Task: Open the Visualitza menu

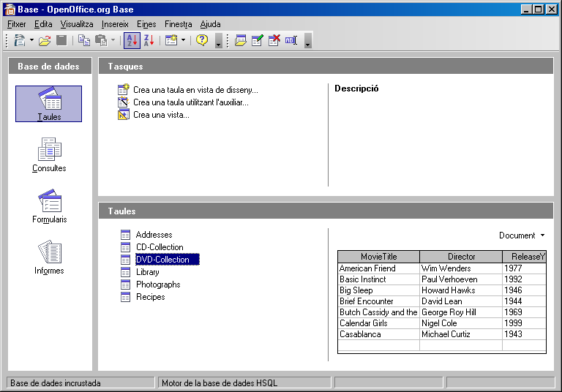Action: pyautogui.click(x=77, y=24)
